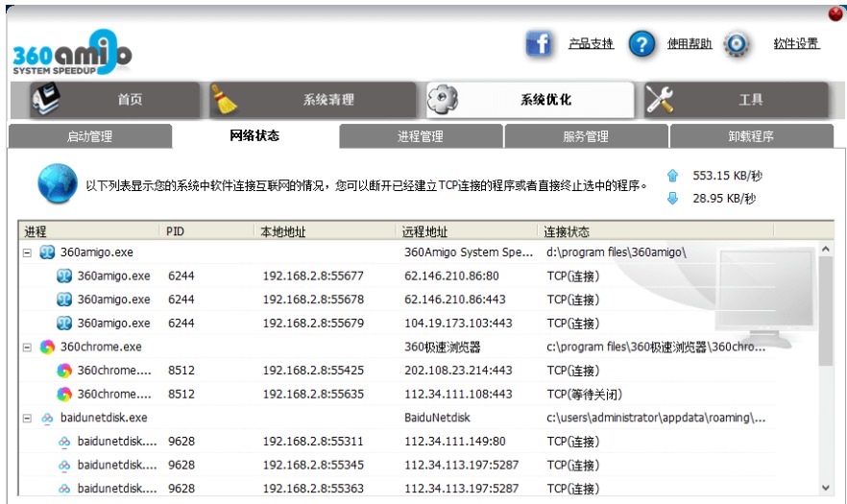Click the baidunetdisk.exe parent process icon
847x504 pixels.
(x=47, y=418)
